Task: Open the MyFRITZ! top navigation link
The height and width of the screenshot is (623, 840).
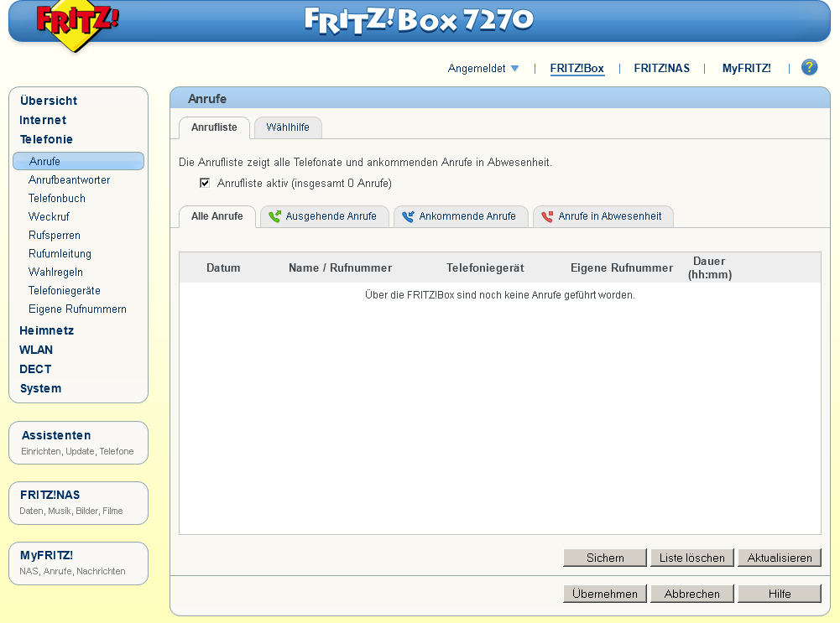Action: tap(746, 69)
